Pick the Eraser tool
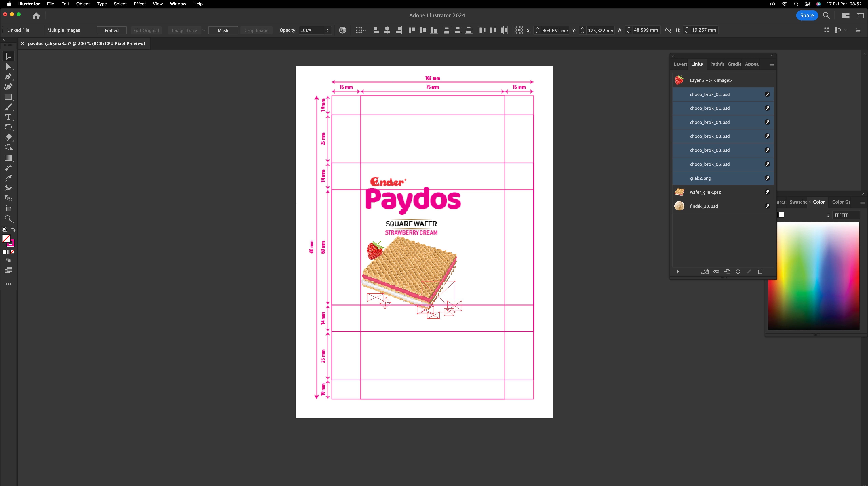 (8, 137)
